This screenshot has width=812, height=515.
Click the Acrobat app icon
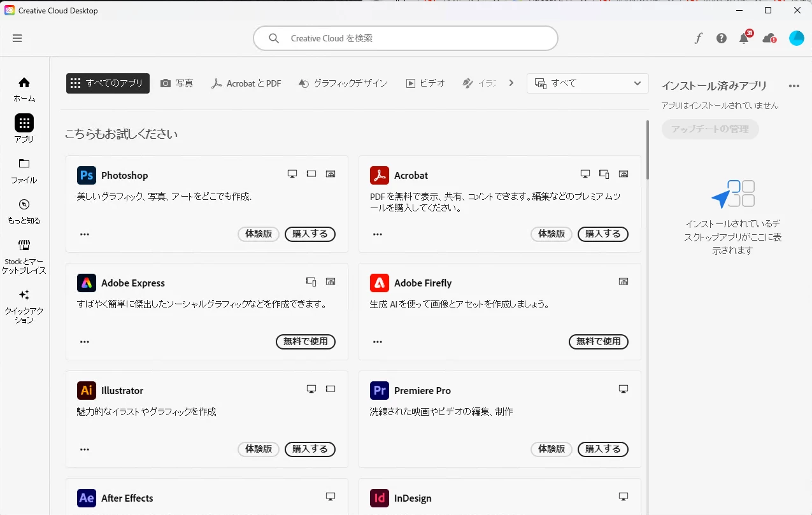(x=380, y=175)
